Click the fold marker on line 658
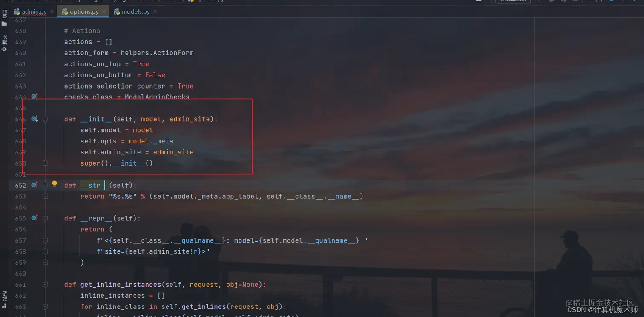 point(45,251)
